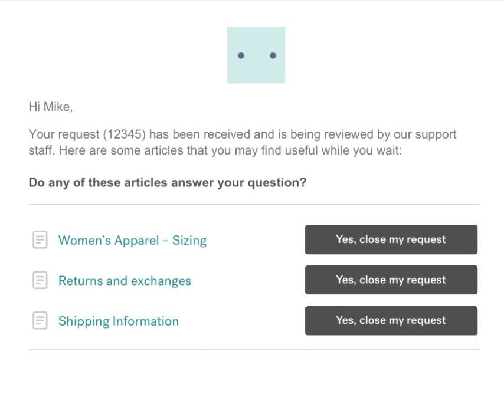Click the request number (12345)
This screenshot has height=420, width=504.
tap(125, 134)
